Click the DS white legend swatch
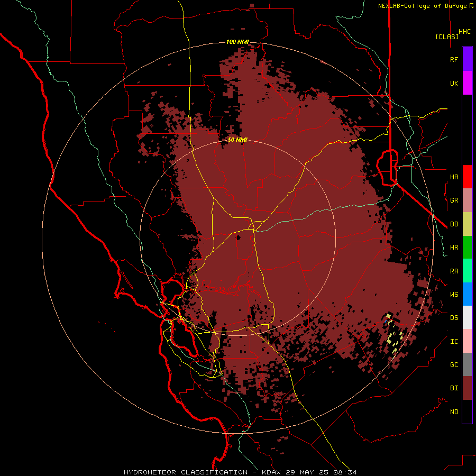 tap(467, 317)
